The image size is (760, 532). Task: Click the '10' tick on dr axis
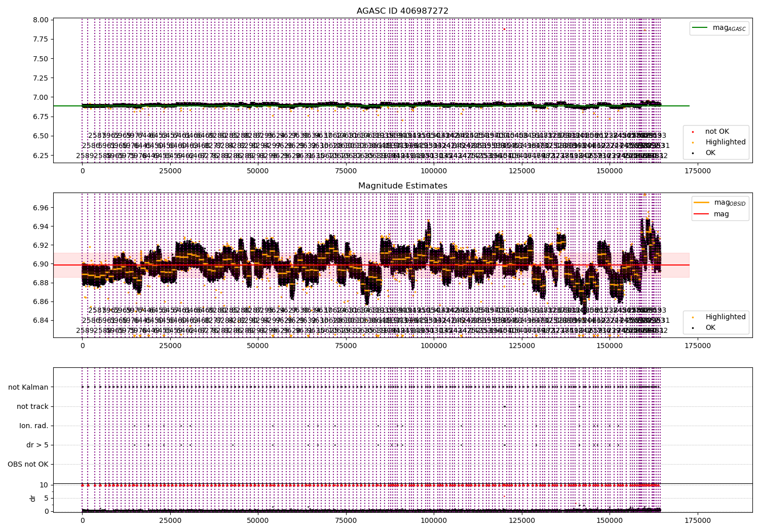coord(44,485)
